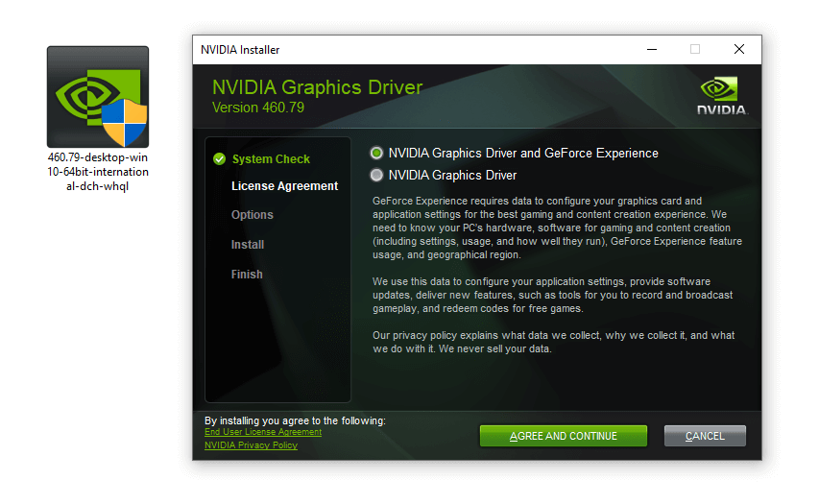
Task: Click the 'NVIDIA Graphics Driver' header title
Action: click(317, 87)
